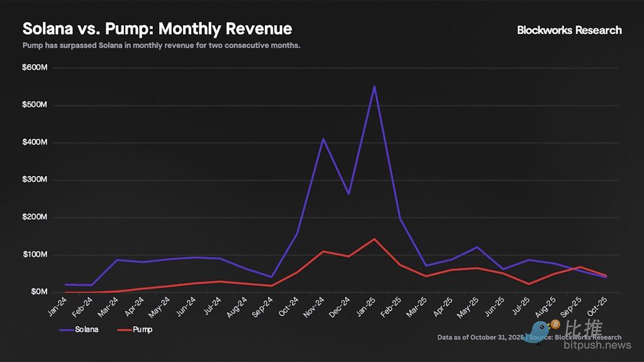Click the $300M y-axis label
The image size is (644, 362).
tap(35, 180)
